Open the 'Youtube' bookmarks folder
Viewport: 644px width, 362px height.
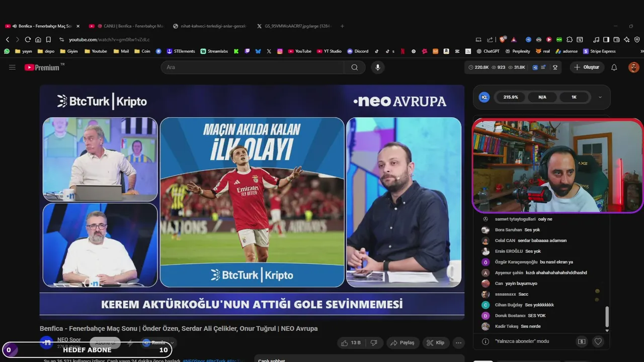[x=96, y=51]
